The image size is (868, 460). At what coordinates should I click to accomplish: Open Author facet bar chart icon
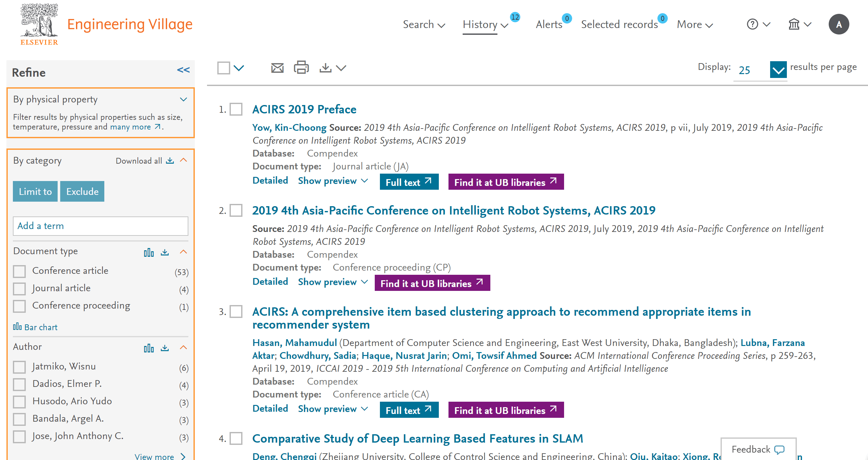[149, 348]
